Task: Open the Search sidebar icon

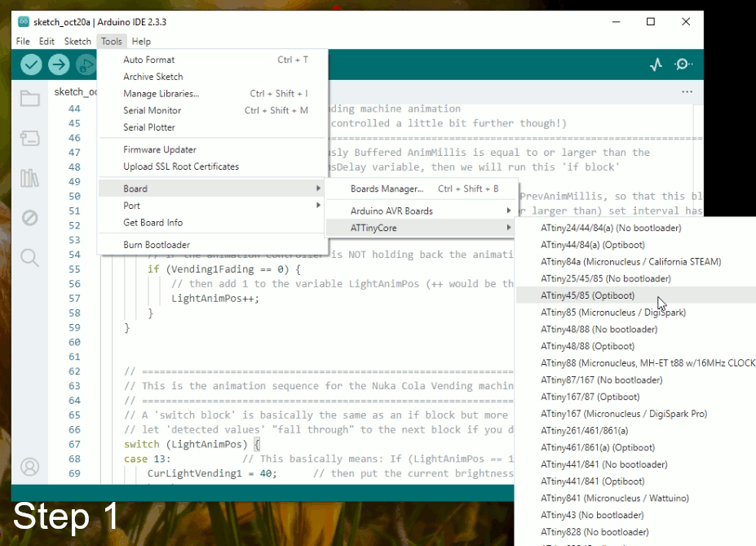Action: point(30,258)
